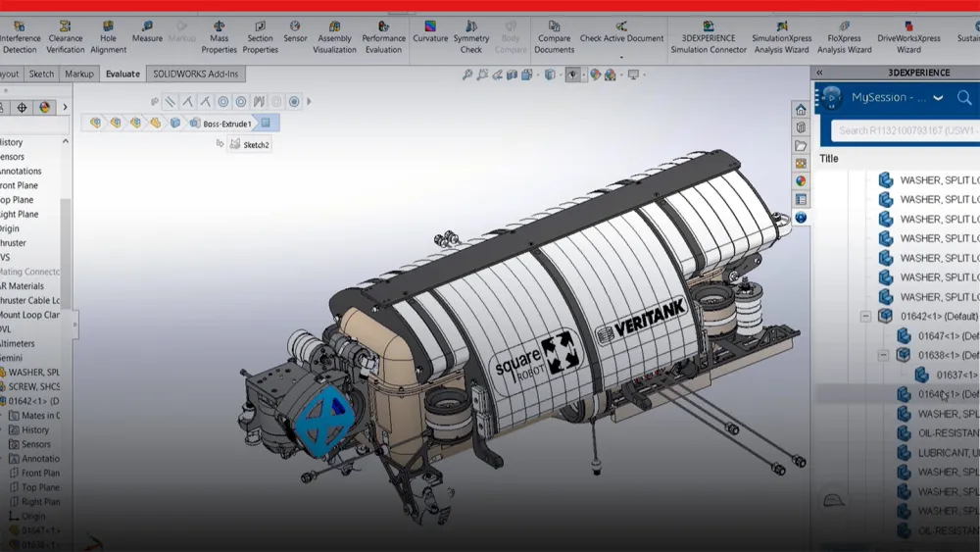
Task: Launch Performance Evaluation
Action: click(383, 37)
